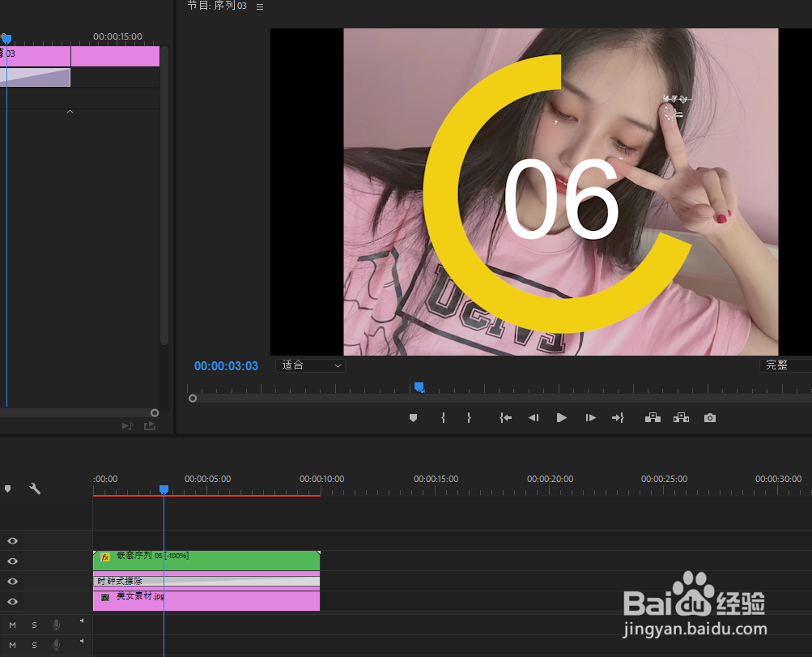Click 00:00:15:00 on the timeline ruler
Image resolution: width=812 pixels, height=657 pixels.
pyautogui.click(x=436, y=479)
